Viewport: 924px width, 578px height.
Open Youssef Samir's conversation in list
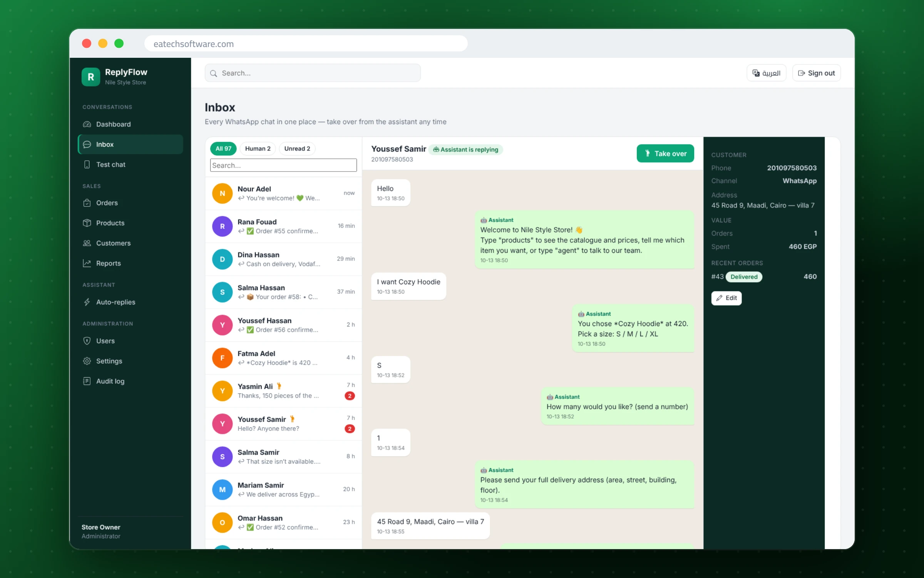[x=283, y=424]
